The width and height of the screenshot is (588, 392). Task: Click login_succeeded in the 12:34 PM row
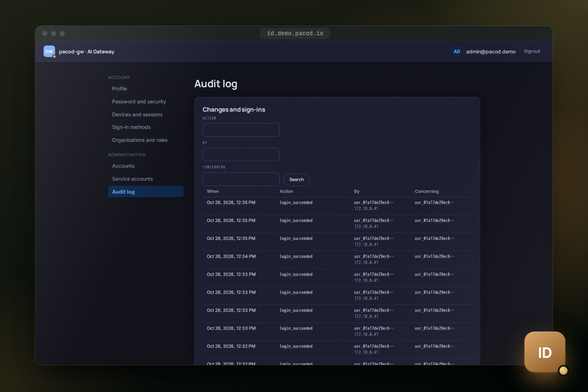(296, 257)
